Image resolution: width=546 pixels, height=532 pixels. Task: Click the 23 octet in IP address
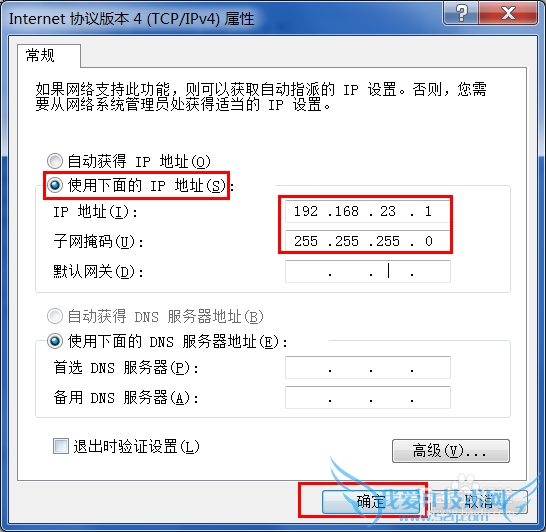point(388,211)
